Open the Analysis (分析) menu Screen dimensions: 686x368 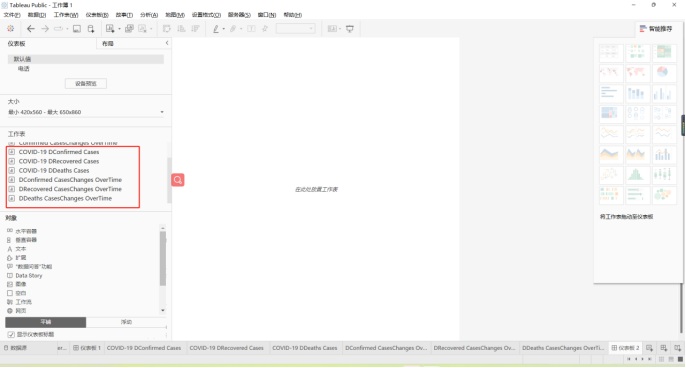(149, 15)
